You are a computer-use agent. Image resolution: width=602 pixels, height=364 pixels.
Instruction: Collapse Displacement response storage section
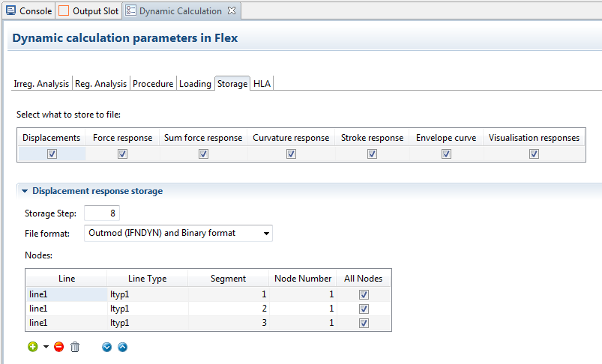(x=25, y=191)
